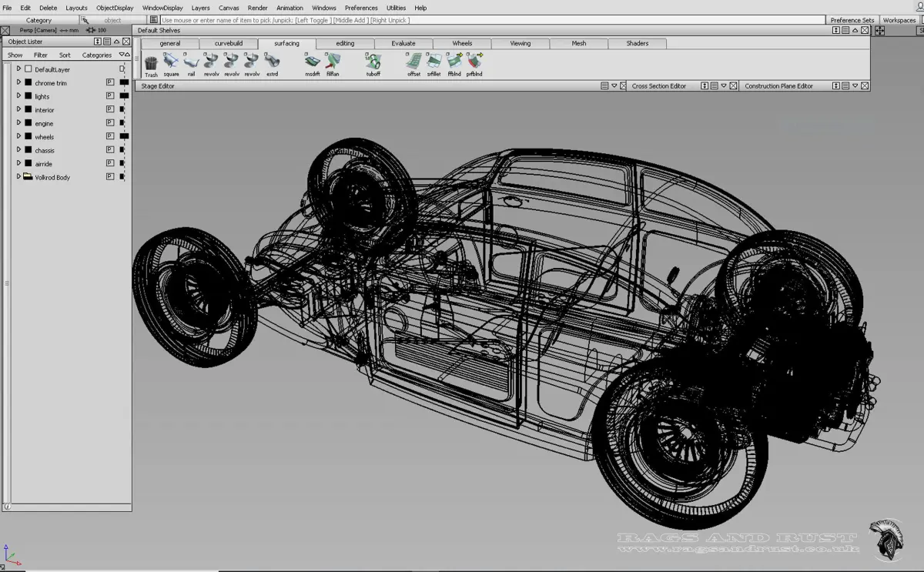924x572 pixels.
Task: Switch to the curvebuild shelf tab
Action: (x=229, y=44)
